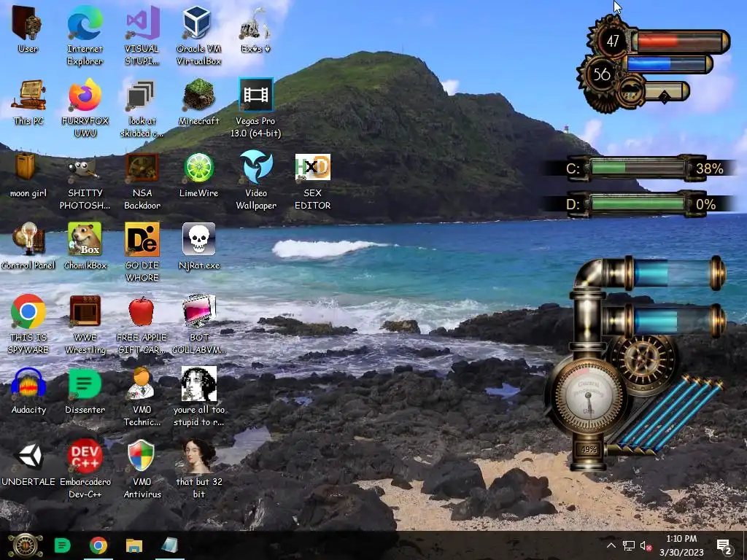Launch Oracle VM VirtualBox
747x560 pixels.
(x=198, y=36)
